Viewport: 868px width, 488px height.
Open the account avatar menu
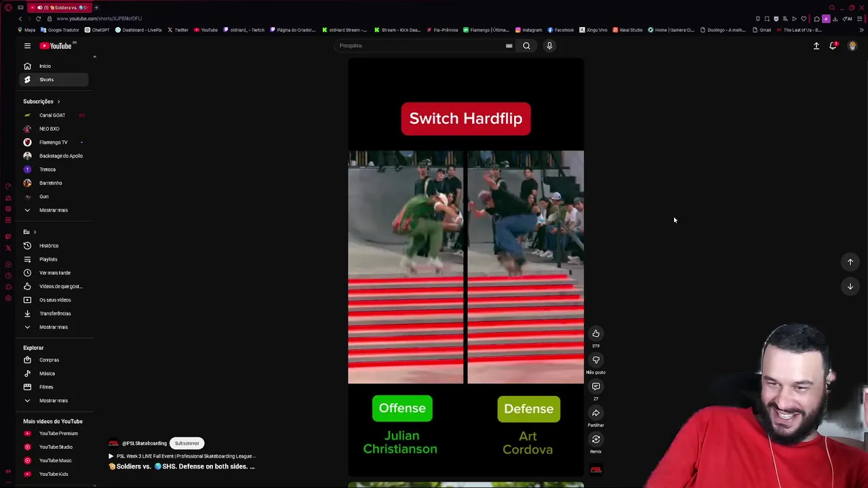tap(852, 45)
